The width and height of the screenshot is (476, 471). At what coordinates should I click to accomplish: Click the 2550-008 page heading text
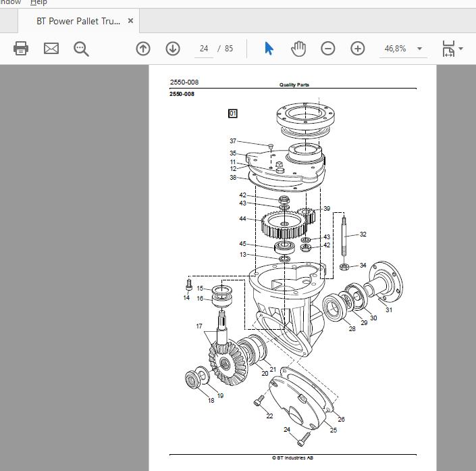[184, 82]
